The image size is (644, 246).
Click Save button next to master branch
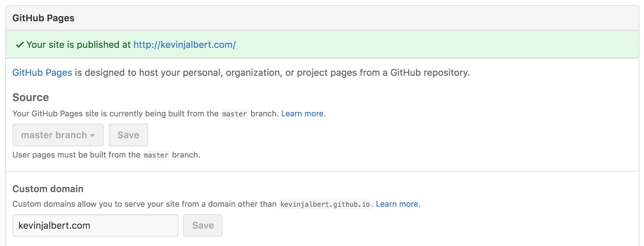click(128, 135)
